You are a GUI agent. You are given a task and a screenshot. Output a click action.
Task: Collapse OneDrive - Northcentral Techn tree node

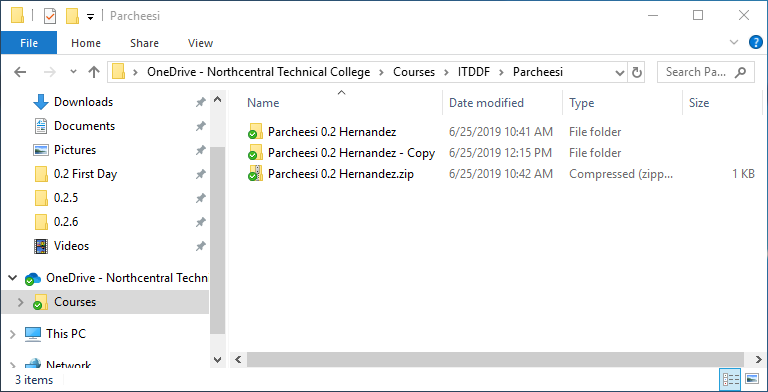[12, 278]
